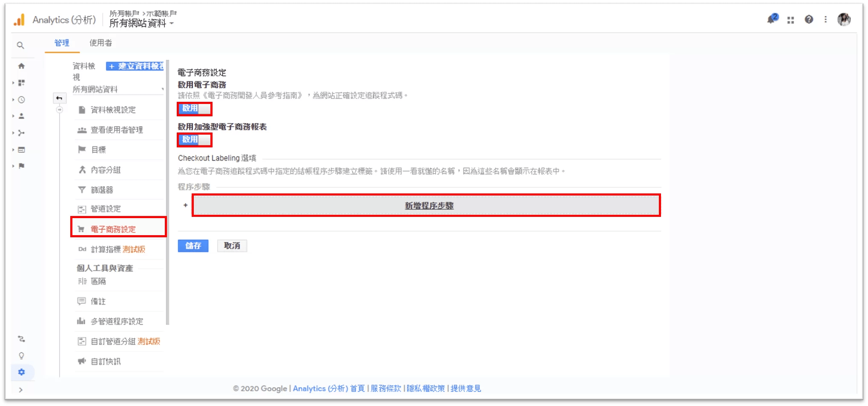Expand the Realtime section arrow
This screenshot has width=868, height=406.
click(x=13, y=100)
